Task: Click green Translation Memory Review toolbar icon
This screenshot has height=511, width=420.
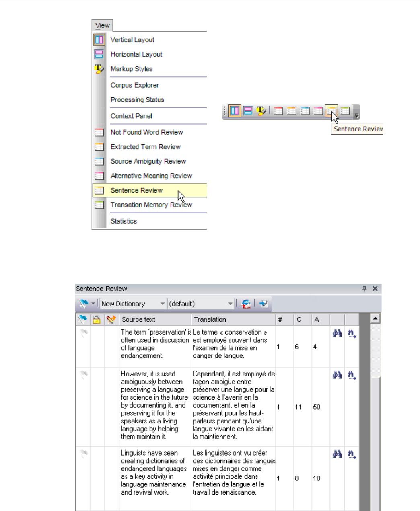Action: click(x=345, y=111)
